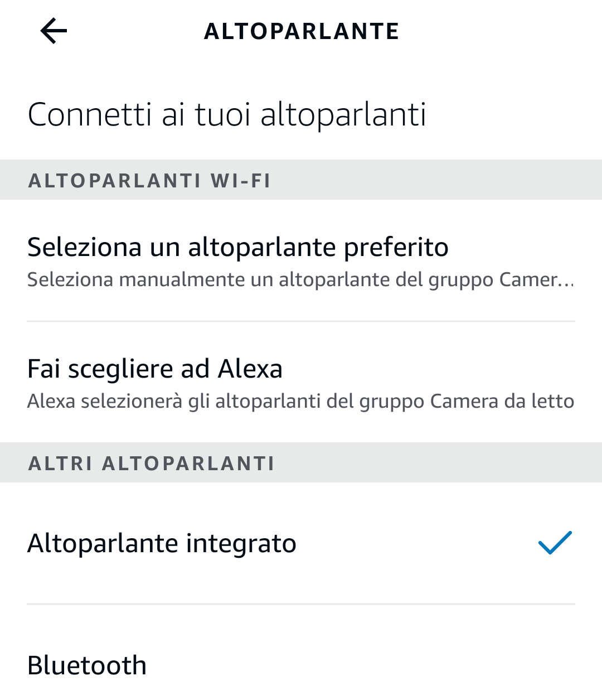Click blank area right of ALTRI ALTOPARLANTI
The image size is (602, 700).
[435, 464]
